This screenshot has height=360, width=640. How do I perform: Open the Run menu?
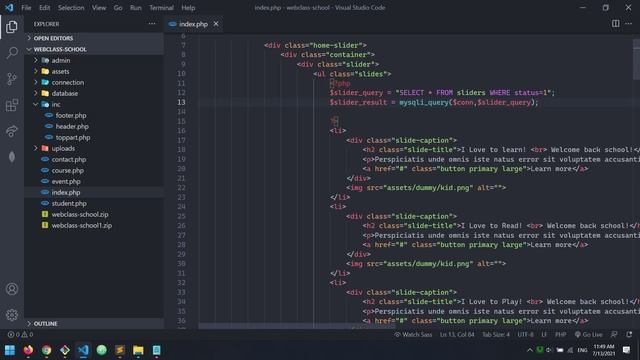pyautogui.click(x=136, y=8)
